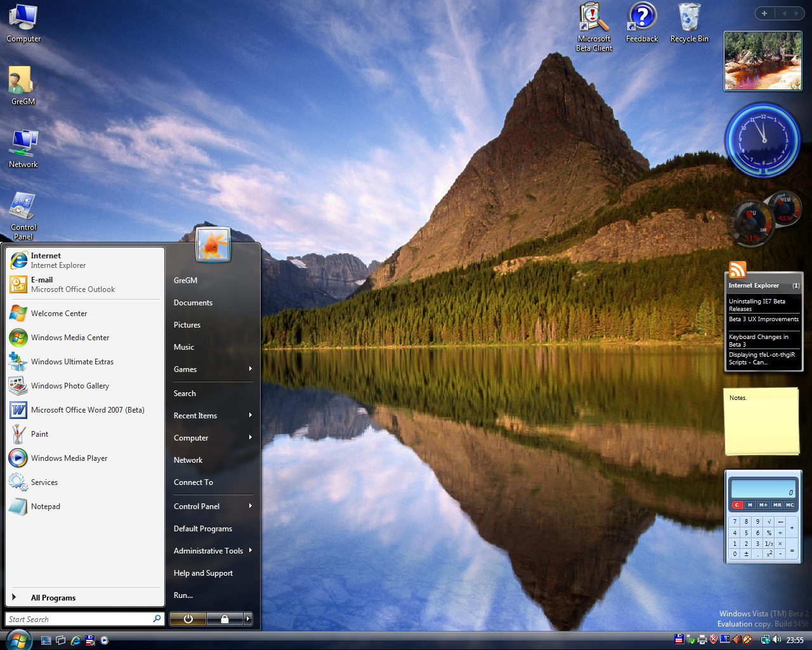Click the sidebar add gadget plus button
This screenshot has height=650, width=812.
pos(764,13)
